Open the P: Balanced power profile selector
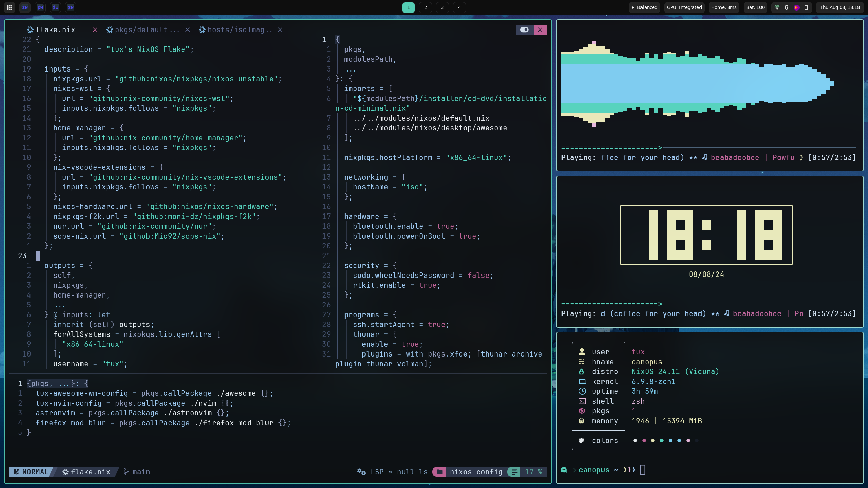The height and width of the screenshot is (488, 868). (644, 7)
